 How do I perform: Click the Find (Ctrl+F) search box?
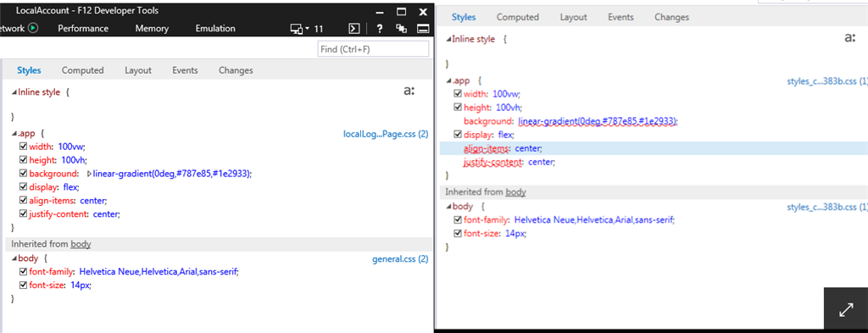(x=373, y=49)
